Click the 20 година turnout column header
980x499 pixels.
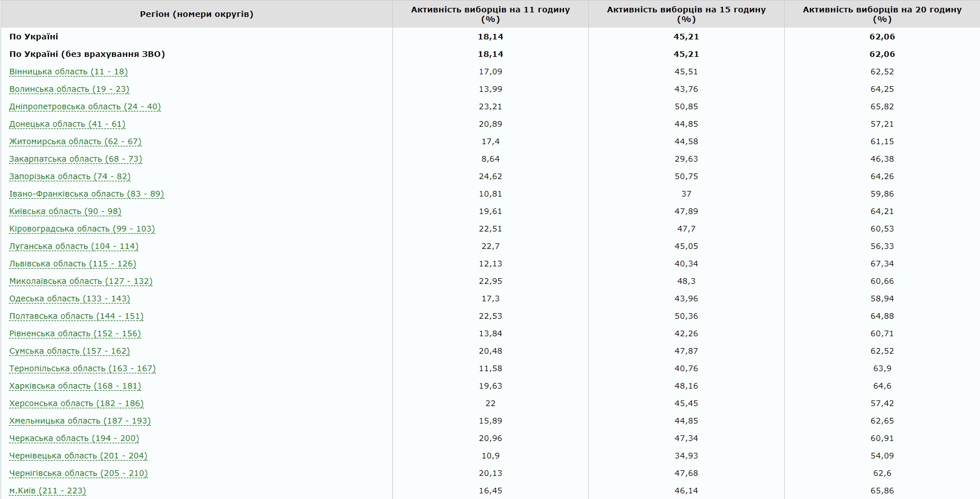[x=882, y=14]
